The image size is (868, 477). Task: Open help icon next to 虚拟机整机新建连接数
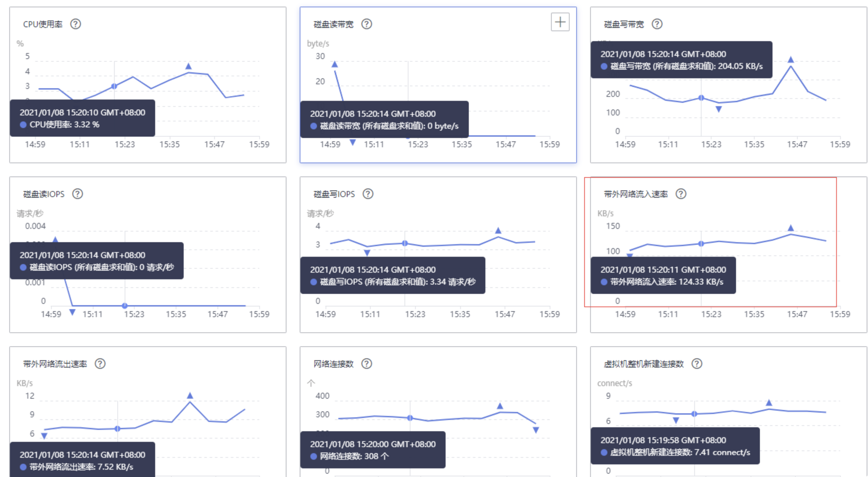coord(697,364)
